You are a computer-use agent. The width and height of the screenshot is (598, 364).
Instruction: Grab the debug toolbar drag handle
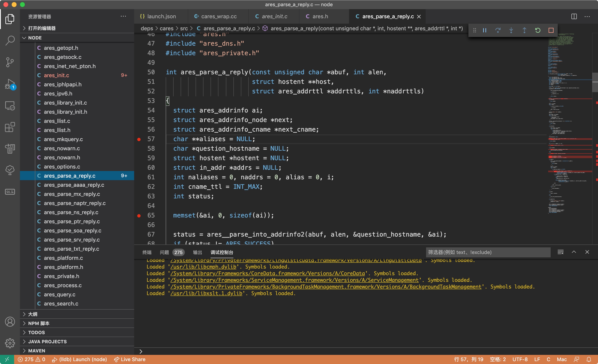click(474, 30)
